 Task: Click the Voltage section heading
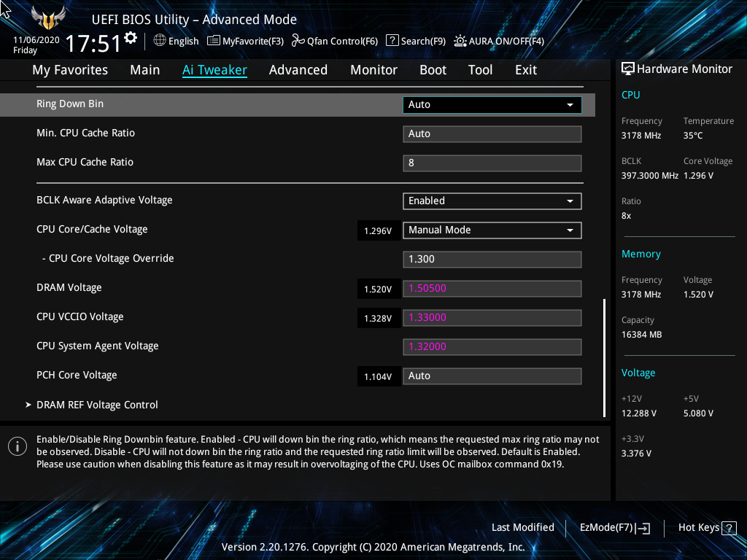(x=638, y=373)
